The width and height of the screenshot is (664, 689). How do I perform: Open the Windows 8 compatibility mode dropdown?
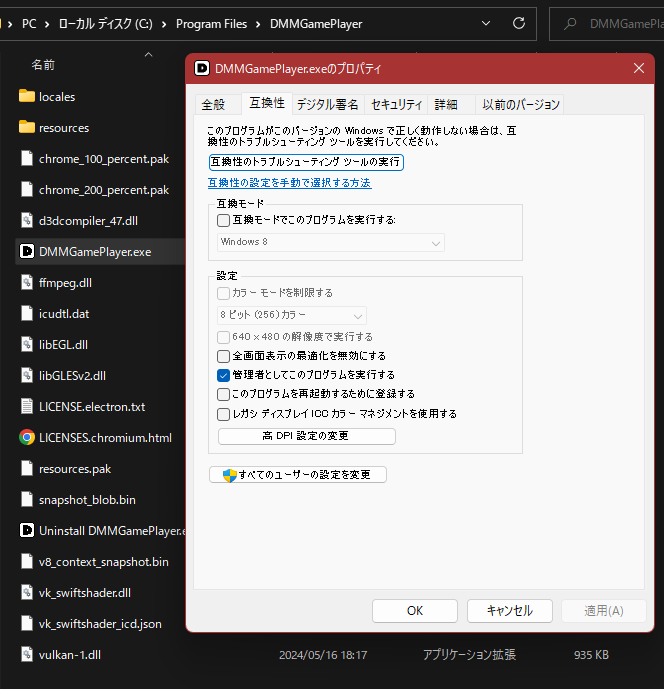click(x=330, y=243)
